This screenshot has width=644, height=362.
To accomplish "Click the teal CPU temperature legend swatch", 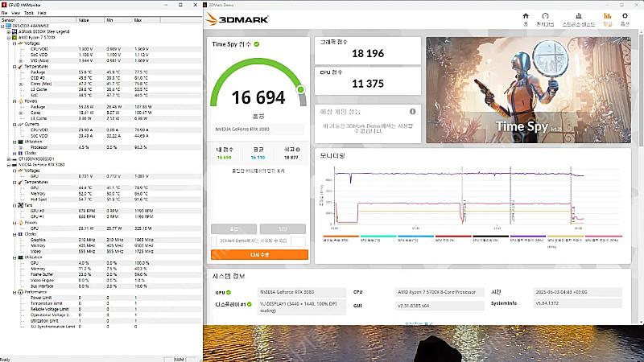I will 378,237.
